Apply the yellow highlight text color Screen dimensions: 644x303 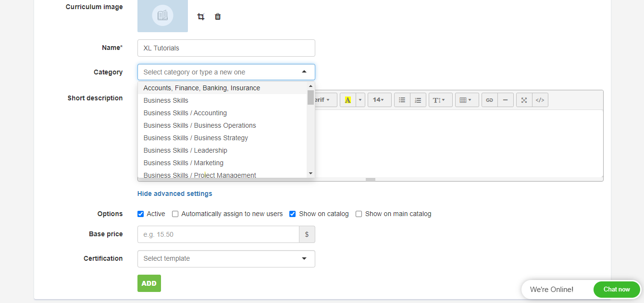[347, 100]
